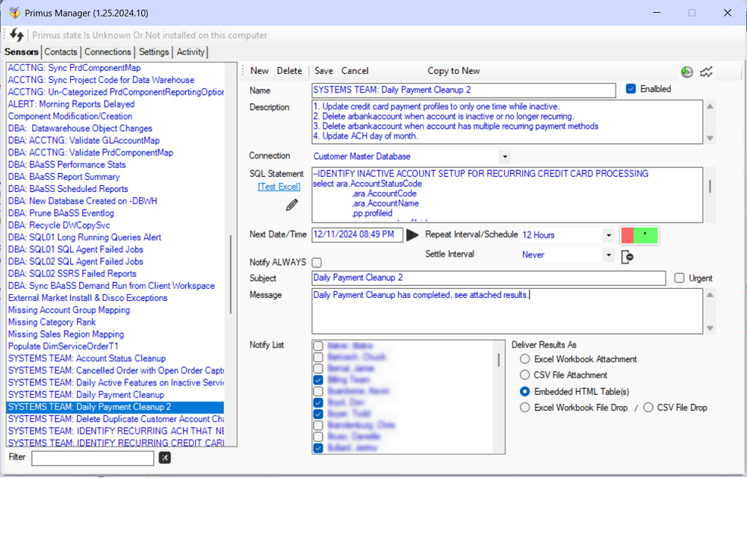747x560 pixels.
Task: Click the Cancel button
Action: pos(354,71)
